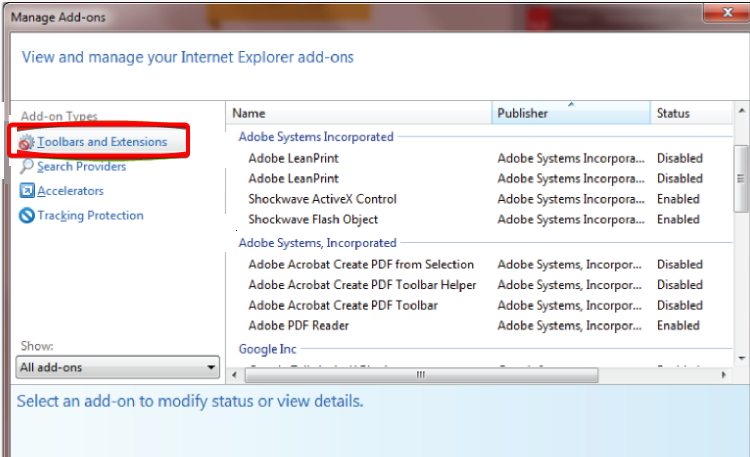This screenshot has height=457, width=750.
Task: Click vertical scrollbar up arrow
Action: (x=741, y=111)
